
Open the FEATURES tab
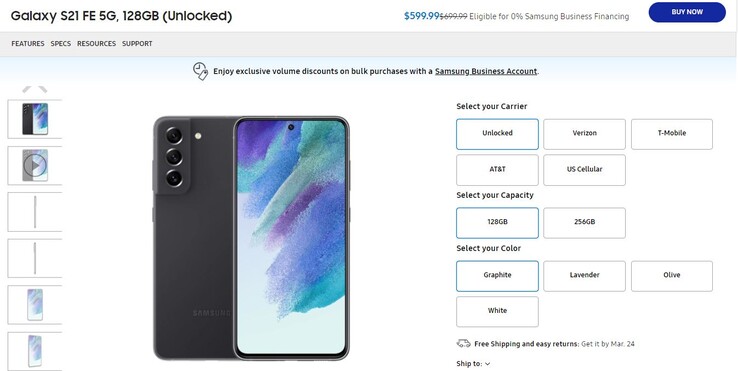(28, 43)
